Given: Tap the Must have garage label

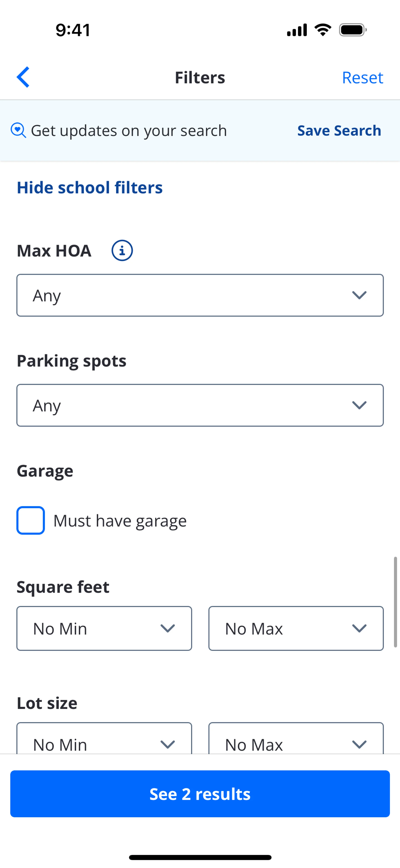Looking at the screenshot, I should pos(120,521).
